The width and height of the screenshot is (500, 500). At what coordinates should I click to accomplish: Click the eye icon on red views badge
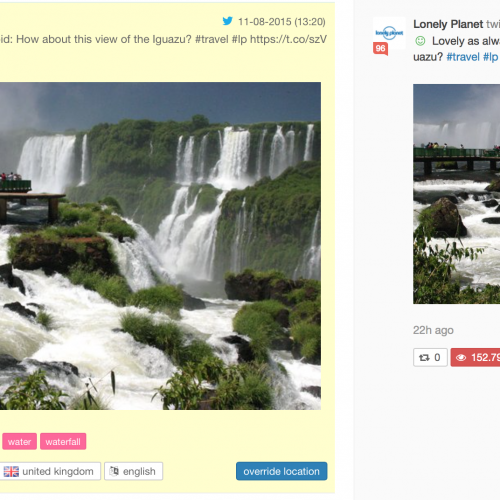tap(461, 358)
